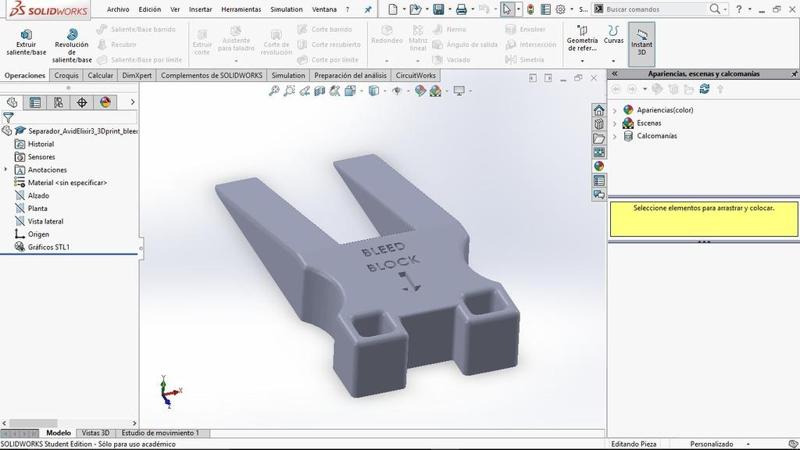Open Geometría de referencia dropdown arrow
800x450 pixels.
(582, 61)
